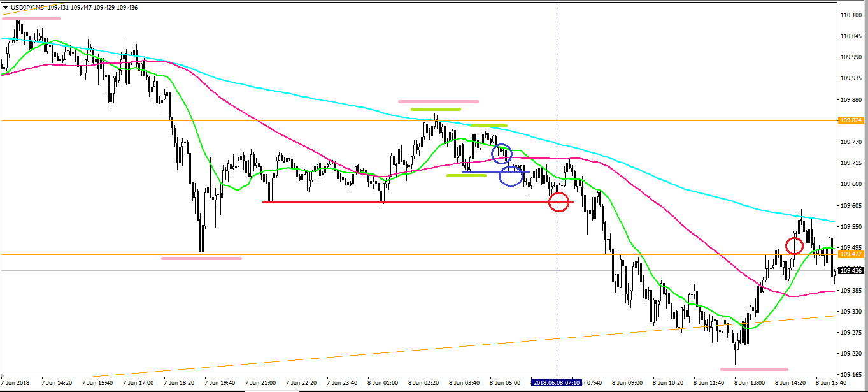Click the black 109.436 current price tag
Image resolution: width=868 pixels, height=392 pixels.
coord(851,271)
